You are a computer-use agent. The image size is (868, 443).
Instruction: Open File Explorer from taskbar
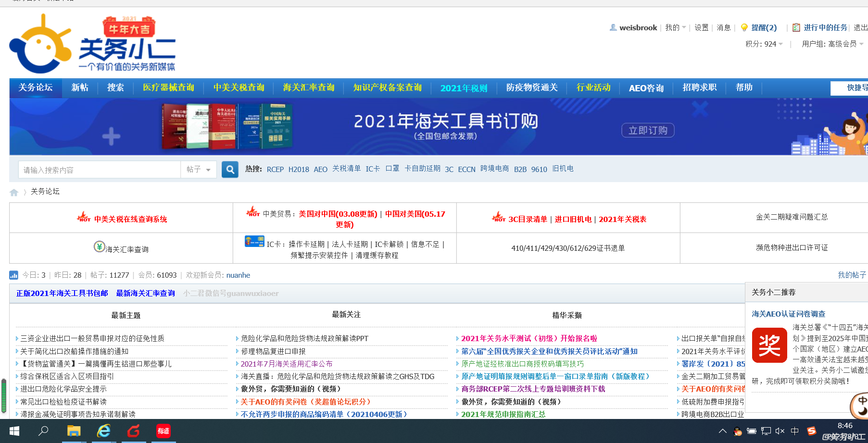[74, 431]
